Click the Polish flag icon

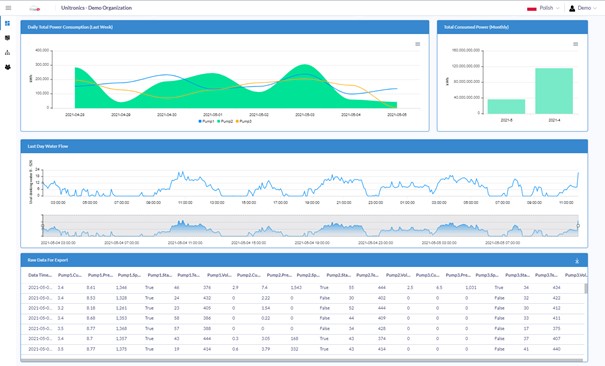tap(532, 8)
